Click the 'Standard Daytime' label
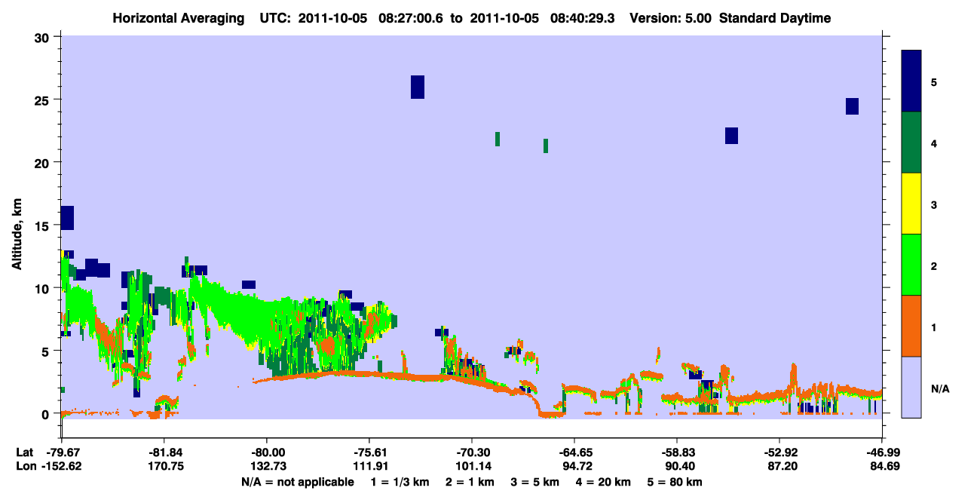Screen dimensions: 980x503 pos(775,18)
